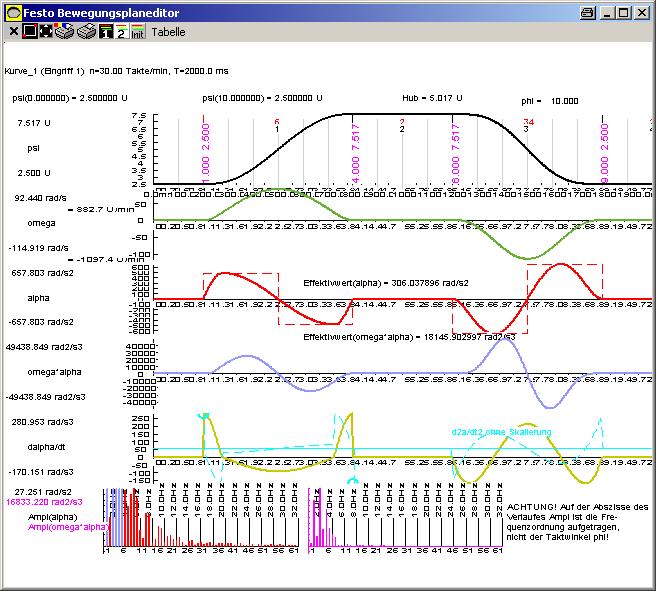
Task: Click the magenta marker labeled 4.000 7.517
Action: pos(355,153)
